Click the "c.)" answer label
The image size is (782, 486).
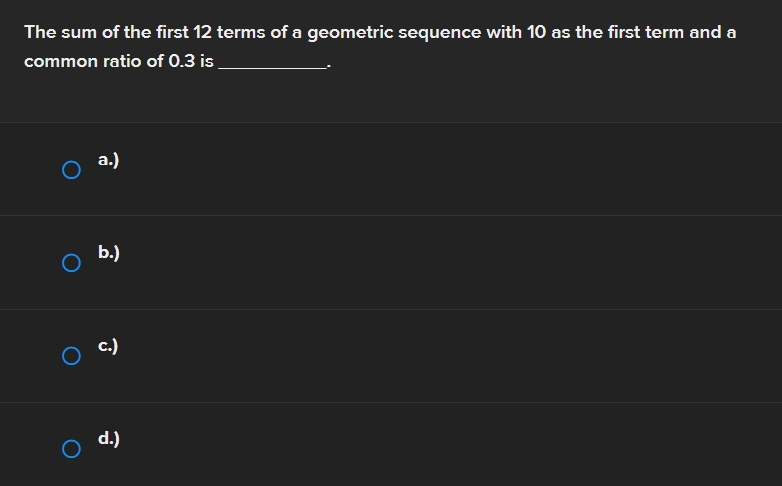[110, 346]
